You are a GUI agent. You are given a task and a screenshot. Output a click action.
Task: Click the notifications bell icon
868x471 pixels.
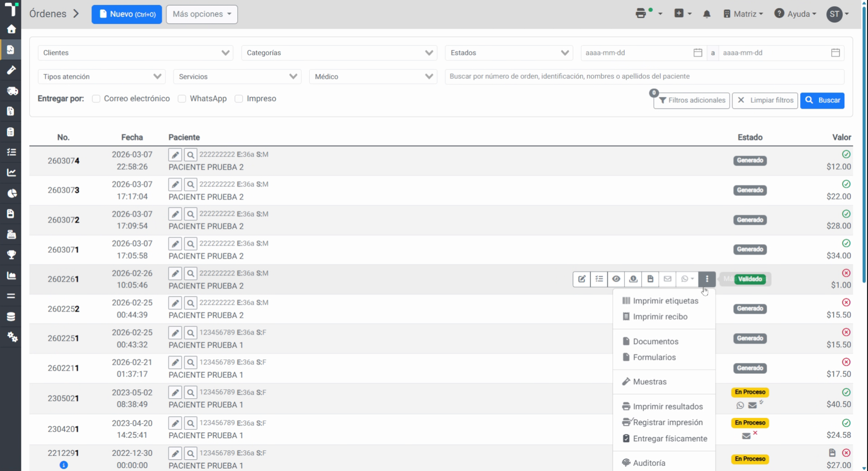pos(706,14)
